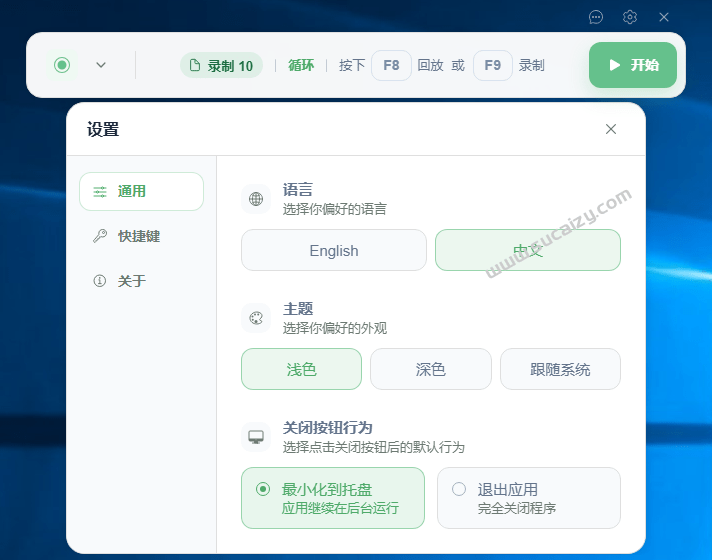Choose English language

point(334,250)
